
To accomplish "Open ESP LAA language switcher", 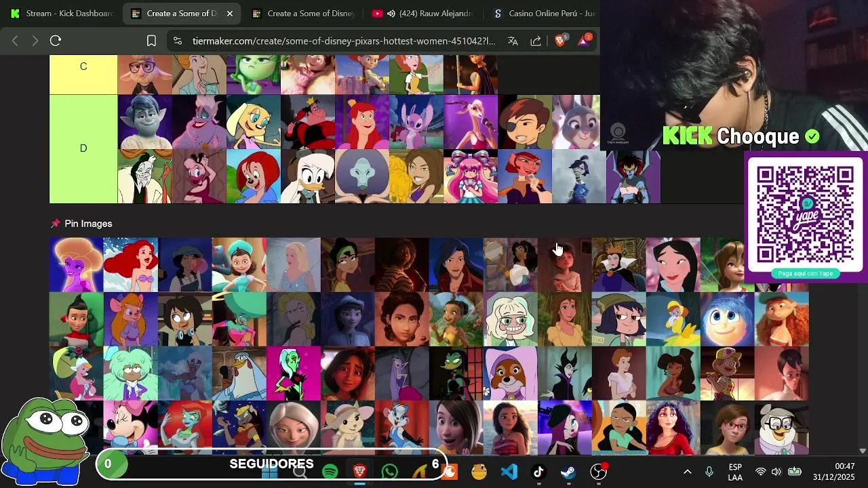I will (x=735, y=472).
